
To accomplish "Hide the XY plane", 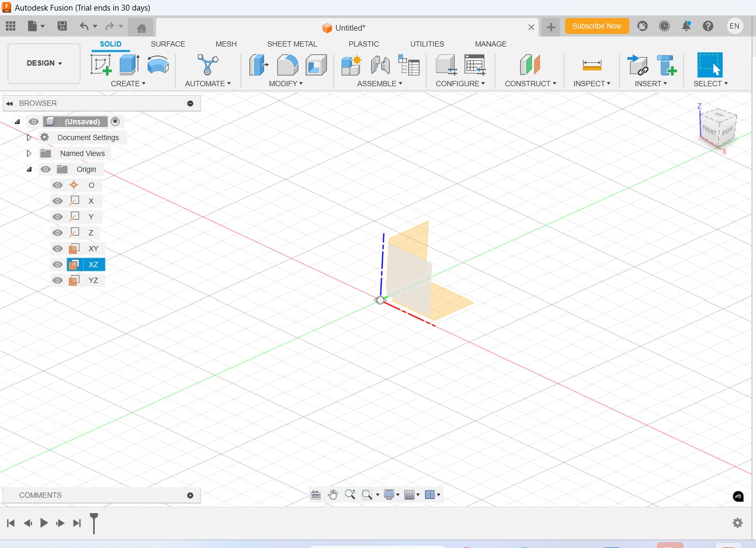I will pyautogui.click(x=58, y=249).
